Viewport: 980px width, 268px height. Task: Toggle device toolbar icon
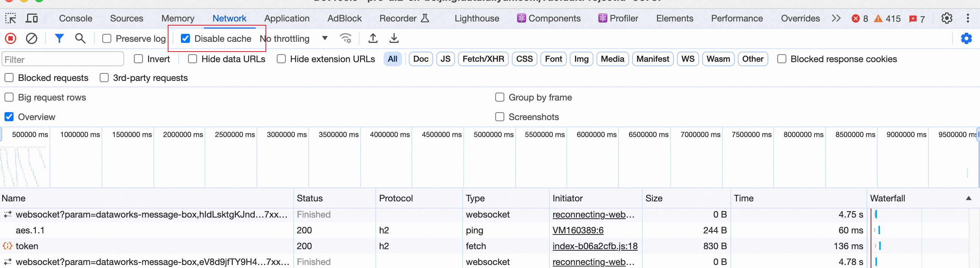click(32, 18)
